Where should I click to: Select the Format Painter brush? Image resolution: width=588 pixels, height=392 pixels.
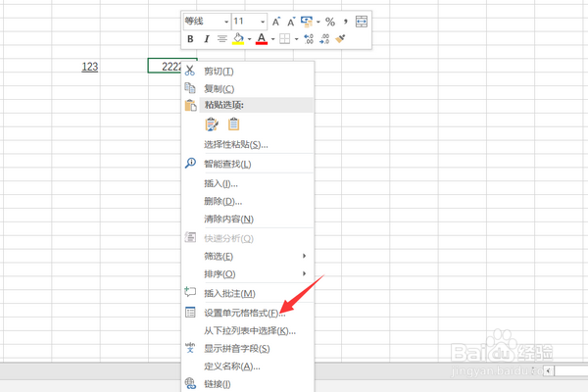[340, 39]
